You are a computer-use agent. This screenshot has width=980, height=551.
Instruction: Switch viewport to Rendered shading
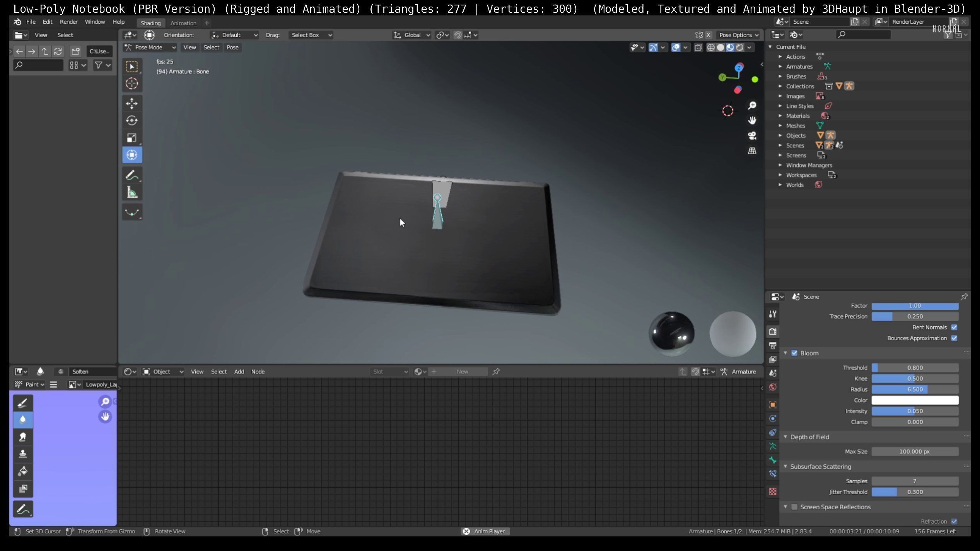(x=740, y=47)
